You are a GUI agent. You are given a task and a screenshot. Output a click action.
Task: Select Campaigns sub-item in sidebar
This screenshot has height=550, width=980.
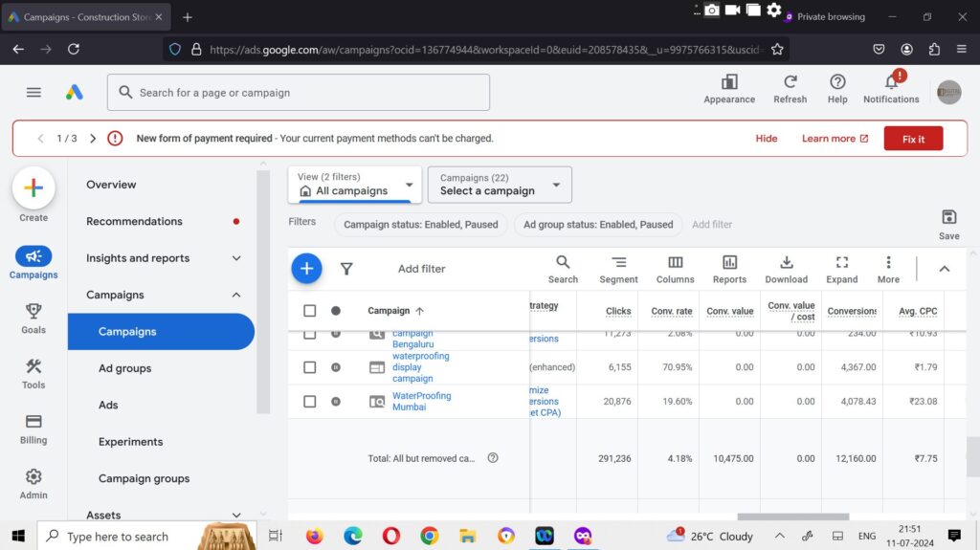[161, 331]
